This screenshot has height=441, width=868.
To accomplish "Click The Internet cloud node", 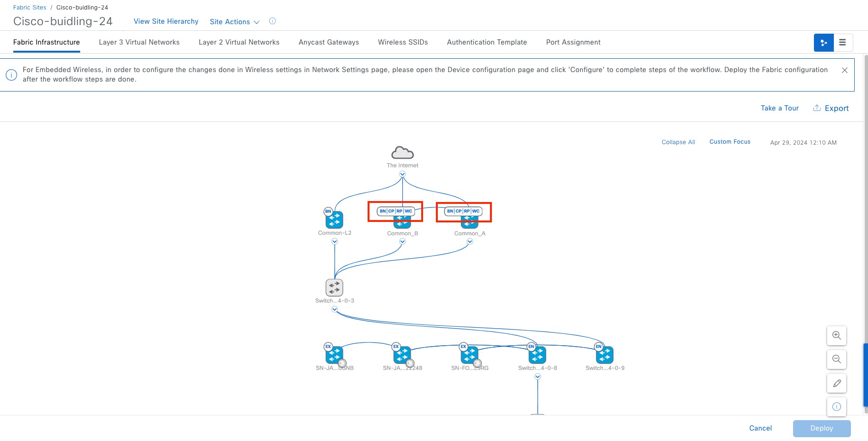I will (x=403, y=152).
